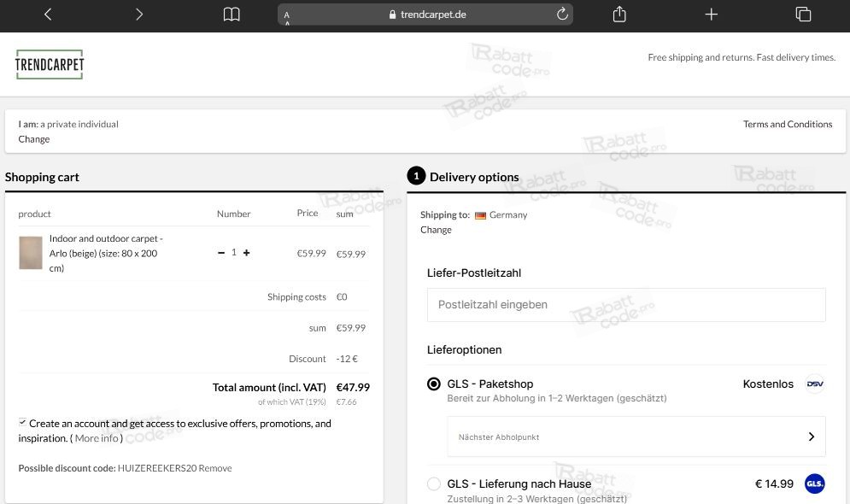Toggle the create an account checkbox

click(22, 422)
